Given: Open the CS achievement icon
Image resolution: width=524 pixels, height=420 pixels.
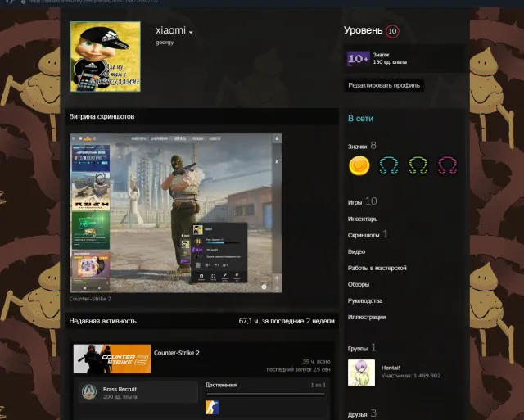Looking at the screenshot, I should (213, 408).
